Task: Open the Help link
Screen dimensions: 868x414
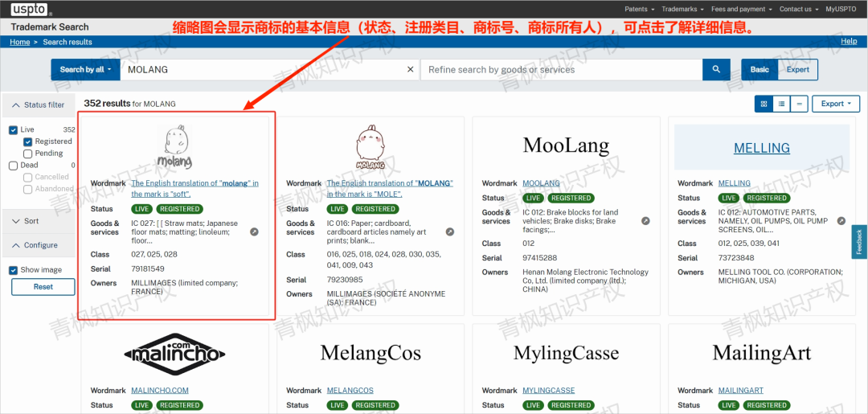Action: [849, 42]
